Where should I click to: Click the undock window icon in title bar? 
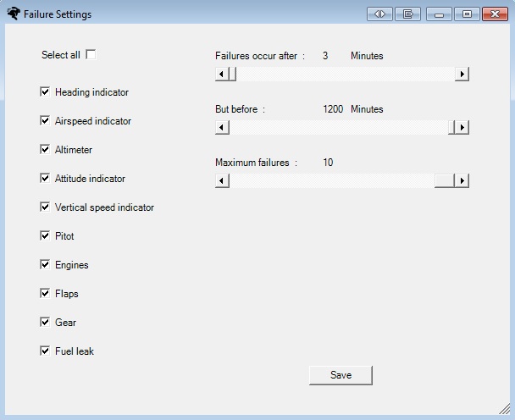click(x=407, y=14)
